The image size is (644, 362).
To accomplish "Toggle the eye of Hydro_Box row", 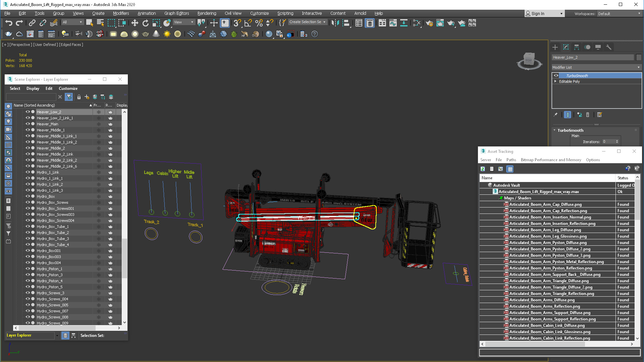I will (x=28, y=196).
